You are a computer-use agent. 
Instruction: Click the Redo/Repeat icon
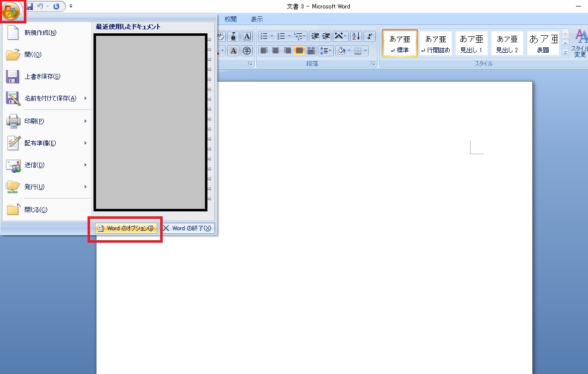click(56, 6)
